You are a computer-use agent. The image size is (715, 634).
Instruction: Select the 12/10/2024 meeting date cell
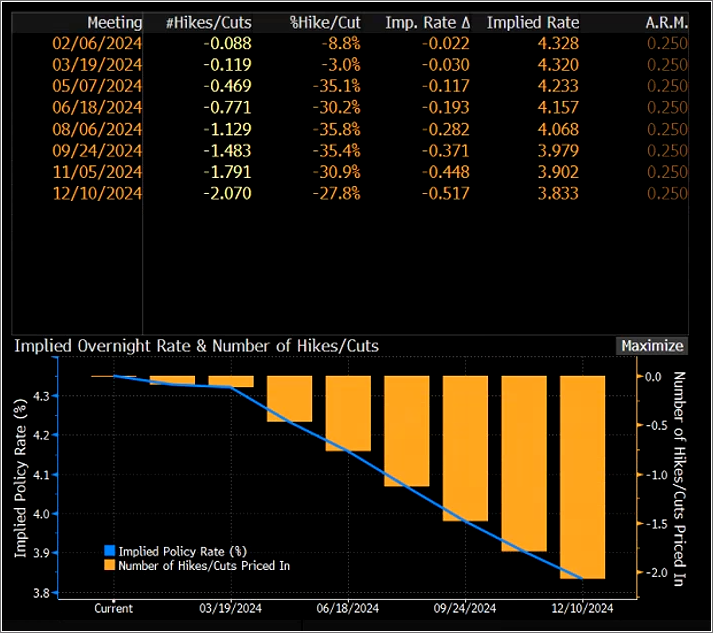pos(97,193)
